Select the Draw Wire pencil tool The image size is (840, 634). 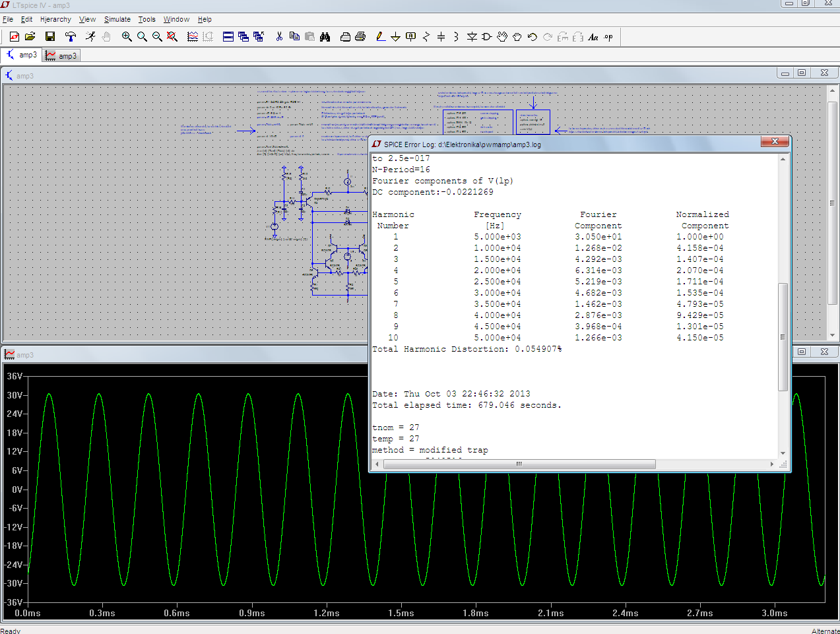(x=380, y=37)
